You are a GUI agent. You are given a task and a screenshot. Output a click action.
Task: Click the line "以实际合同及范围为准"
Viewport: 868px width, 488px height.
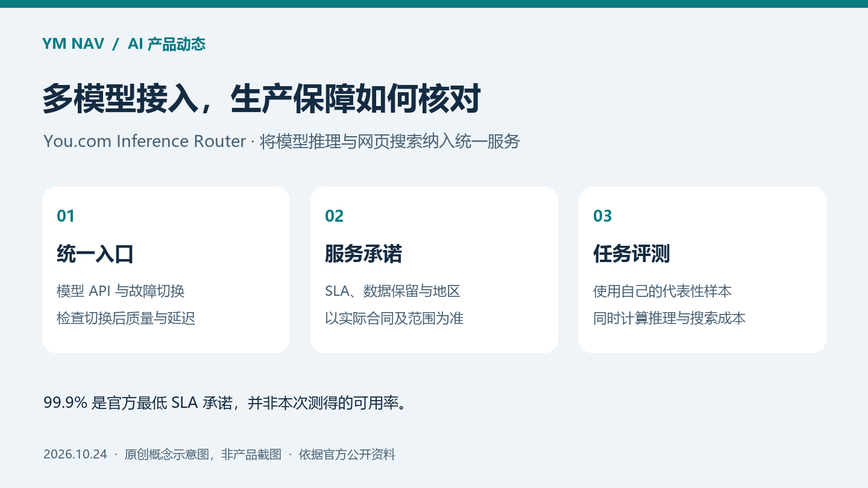394,318
